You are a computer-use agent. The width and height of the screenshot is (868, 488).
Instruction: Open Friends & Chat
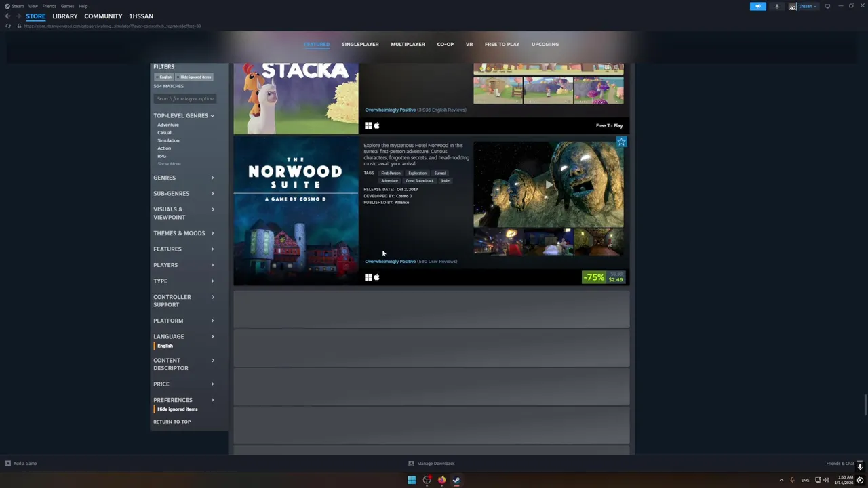click(x=840, y=464)
